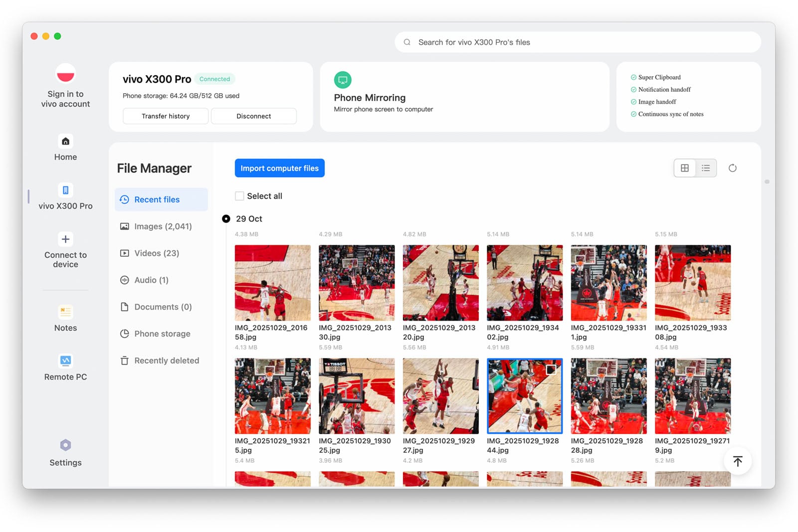798x532 pixels.
Task: Open the Settings page
Action: coord(65,453)
